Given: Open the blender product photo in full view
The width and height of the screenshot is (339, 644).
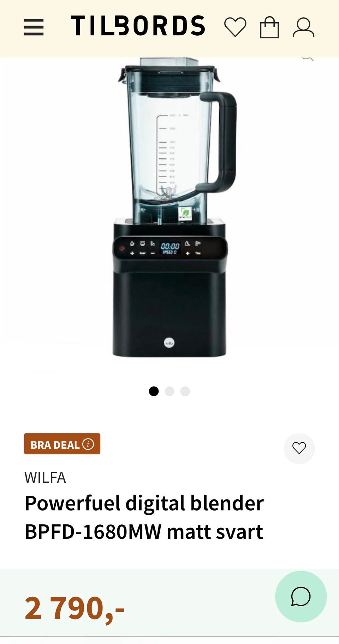Looking at the screenshot, I should pyautogui.click(x=169, y=208).
